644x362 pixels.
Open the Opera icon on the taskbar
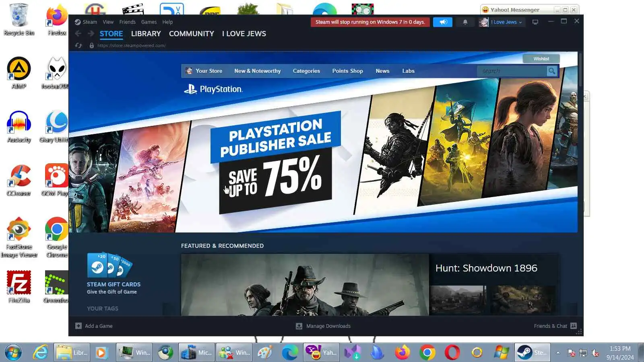pyautogui.click(x=452, y=353)
